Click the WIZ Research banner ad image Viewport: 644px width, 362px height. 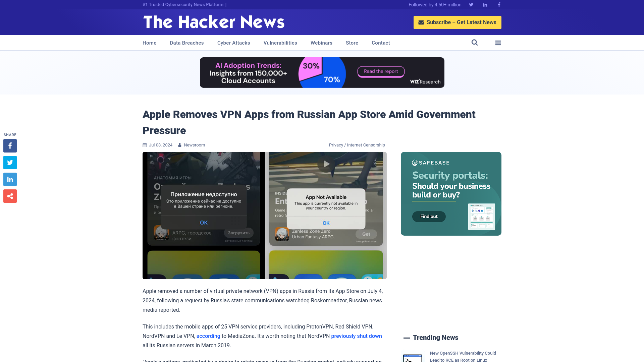[x=322, y=72]
